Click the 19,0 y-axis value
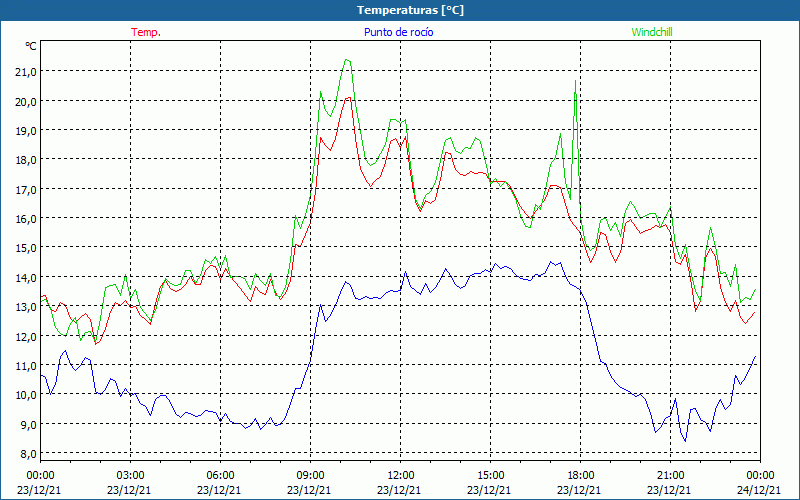Screen dimensions: 800x500 pos(26,130)
